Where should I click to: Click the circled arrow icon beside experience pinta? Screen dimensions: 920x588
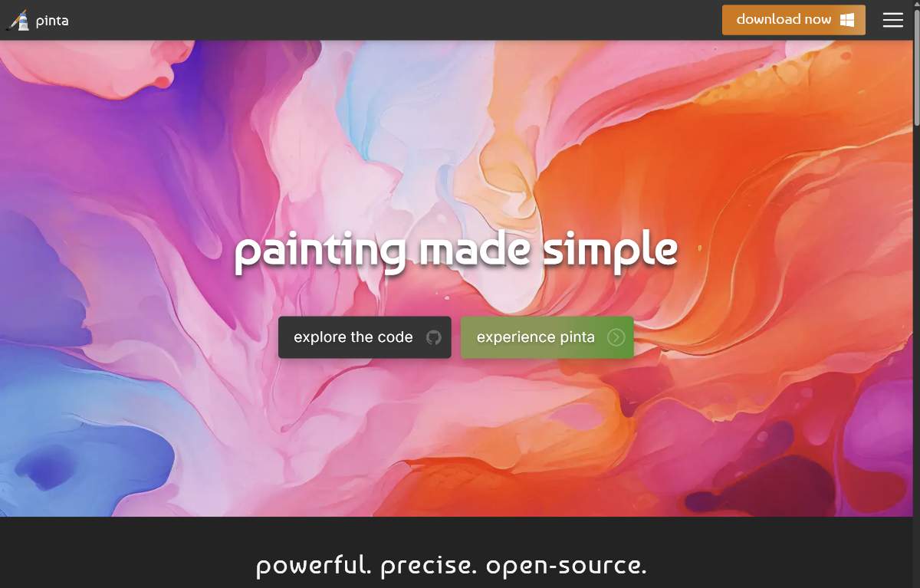click(616, 337)
